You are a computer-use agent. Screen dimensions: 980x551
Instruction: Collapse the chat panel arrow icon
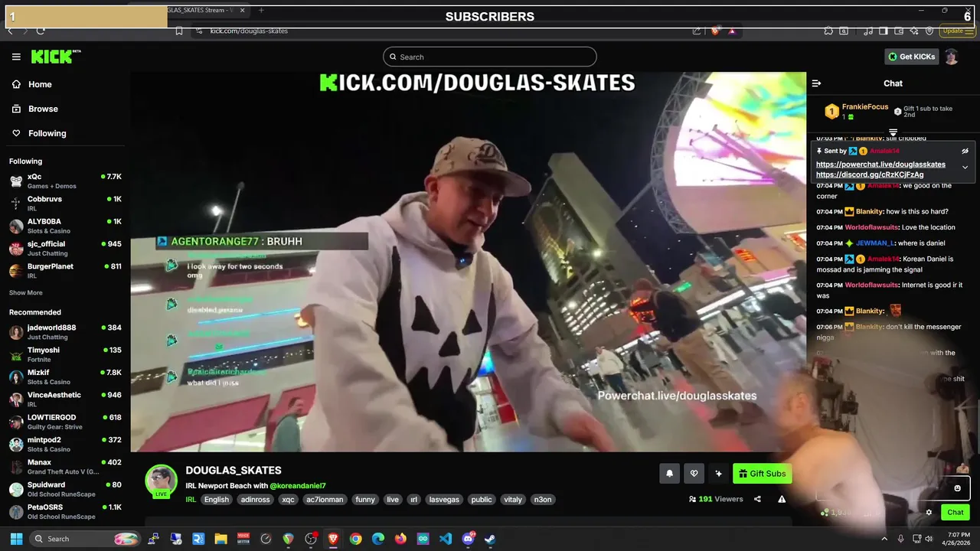click(x=816, y=83)
